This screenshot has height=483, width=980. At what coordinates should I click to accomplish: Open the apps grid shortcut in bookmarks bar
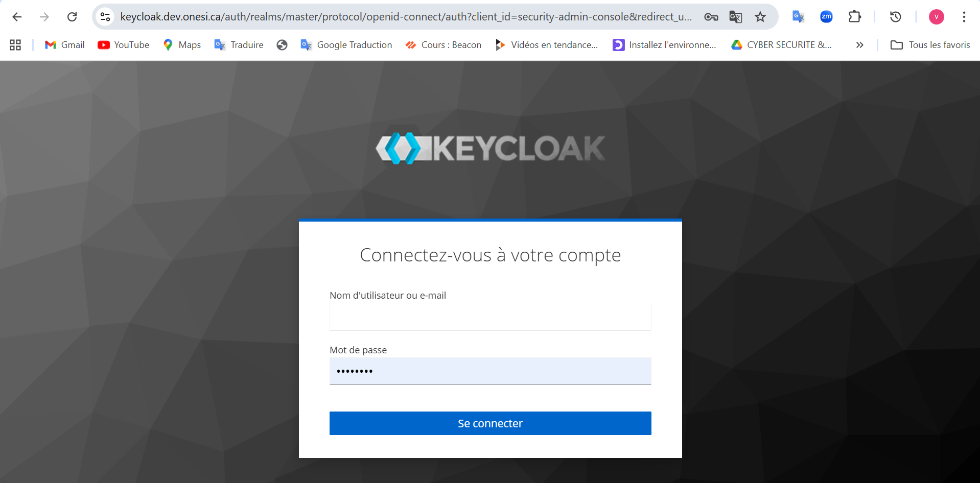point(15,45)
